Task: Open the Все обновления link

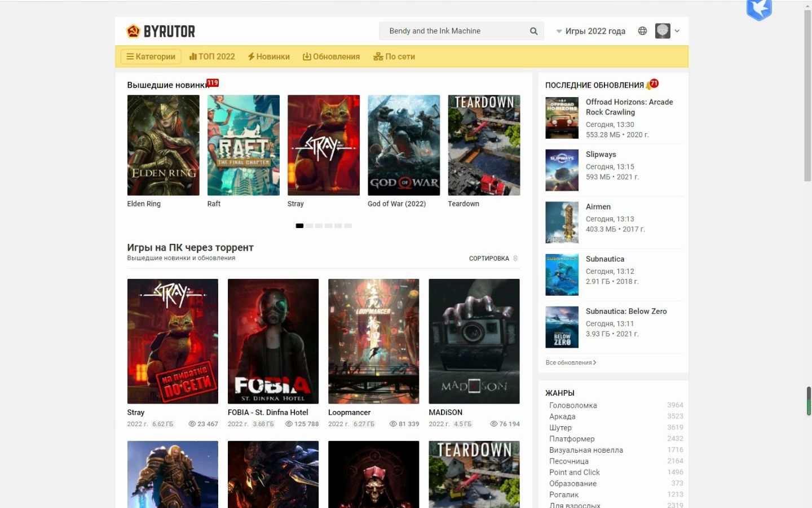Action: pos(571,362)
